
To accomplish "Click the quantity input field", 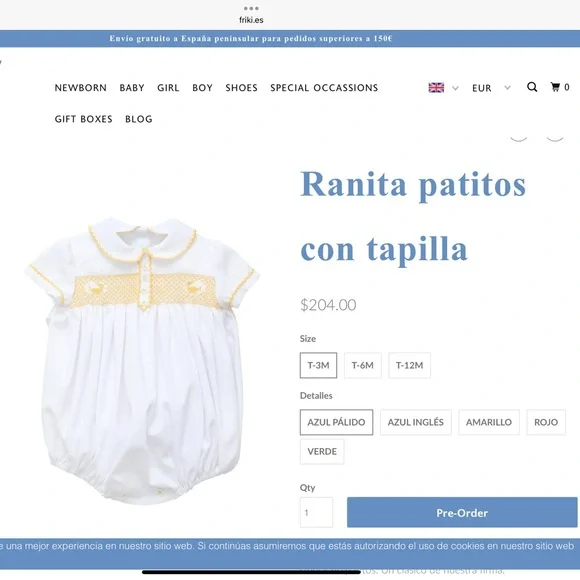I will coord(316,512).
